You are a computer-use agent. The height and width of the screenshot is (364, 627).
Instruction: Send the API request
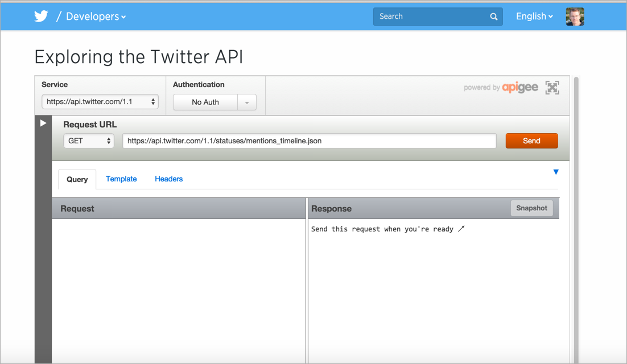coord(531,140)
